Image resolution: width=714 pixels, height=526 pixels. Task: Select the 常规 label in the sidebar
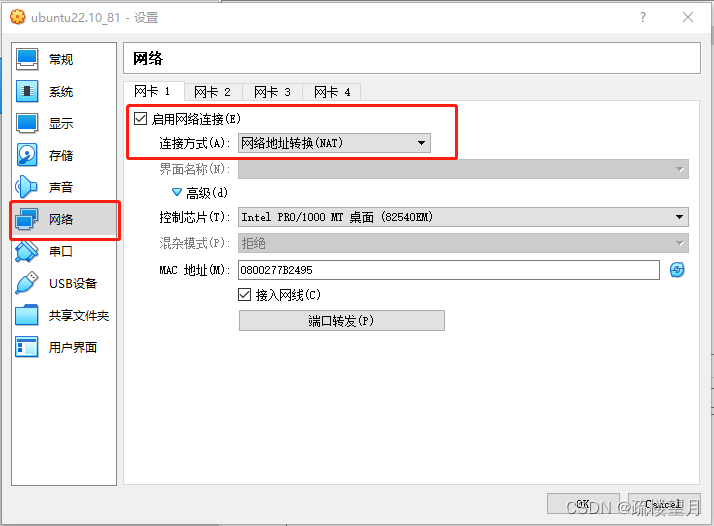[x=61, y=60]
